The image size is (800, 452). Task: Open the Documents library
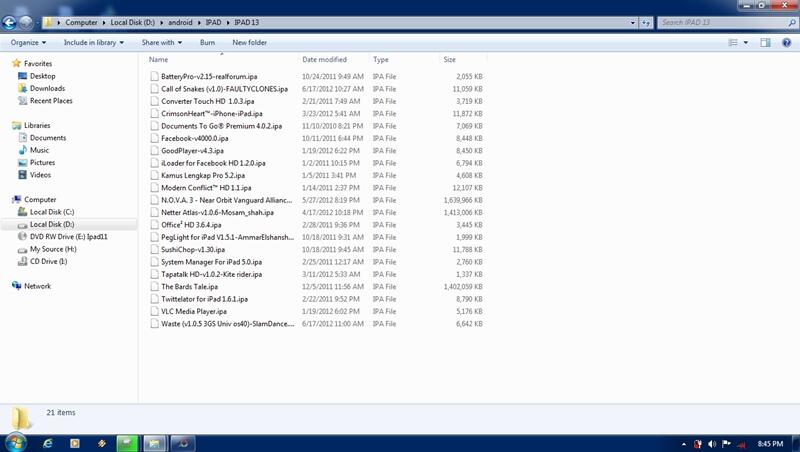pos(47,138)
